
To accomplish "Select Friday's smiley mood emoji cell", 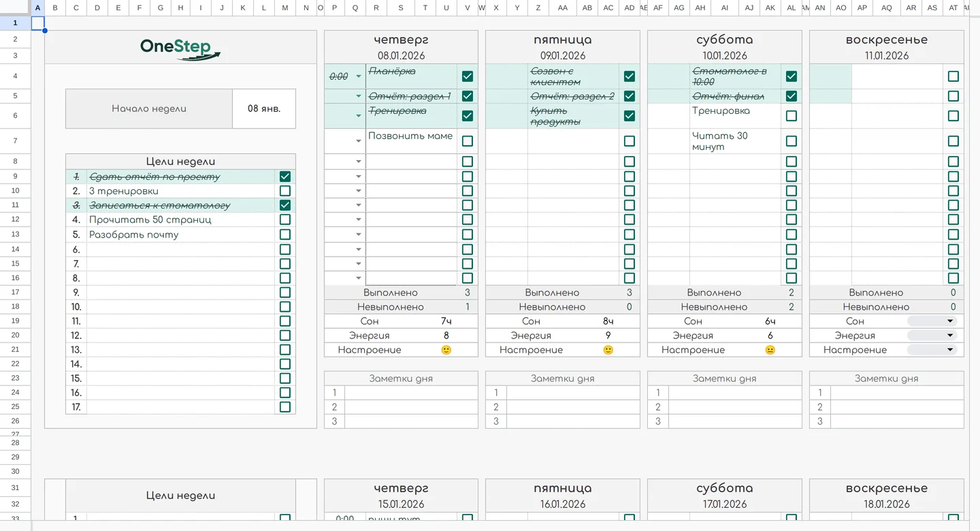I will (x=608, y=350).
